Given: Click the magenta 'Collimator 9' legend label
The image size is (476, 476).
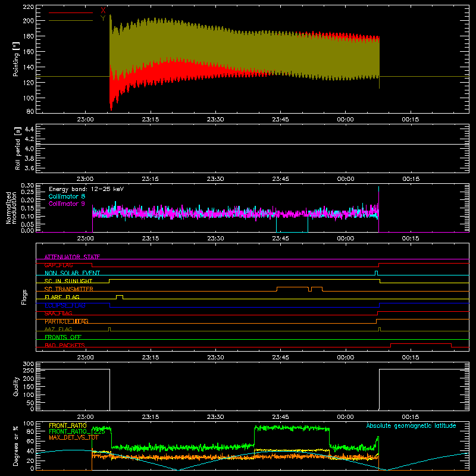Looking at the screenshot, I should pyautogui.click(x=67, y=203).
